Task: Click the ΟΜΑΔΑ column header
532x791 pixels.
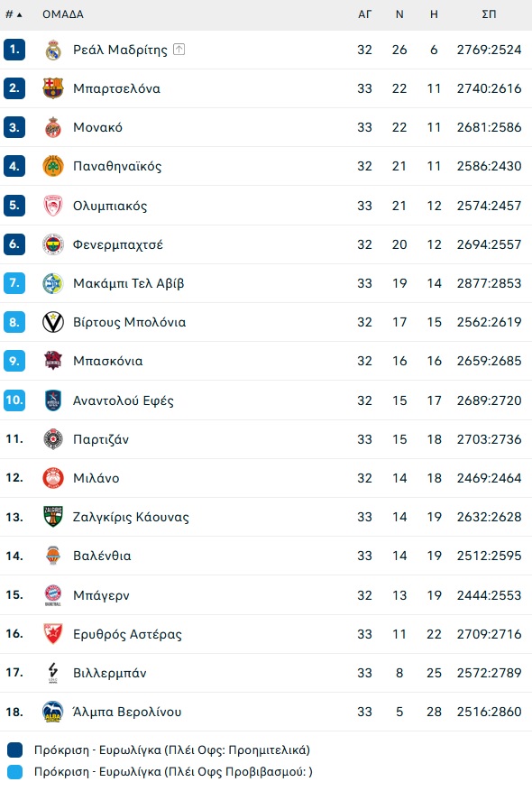Action: click(x=63, y=14)
